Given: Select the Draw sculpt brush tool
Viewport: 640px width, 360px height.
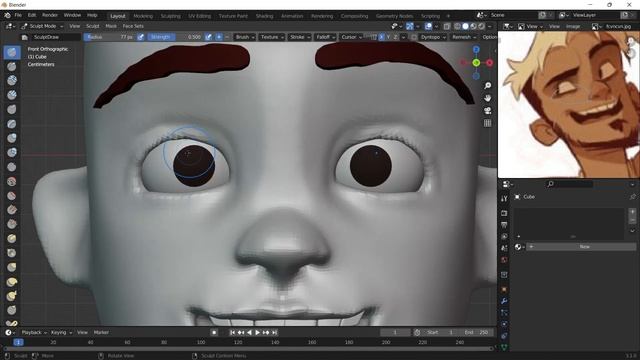Looking at the screenshot, I should point(12,52).
